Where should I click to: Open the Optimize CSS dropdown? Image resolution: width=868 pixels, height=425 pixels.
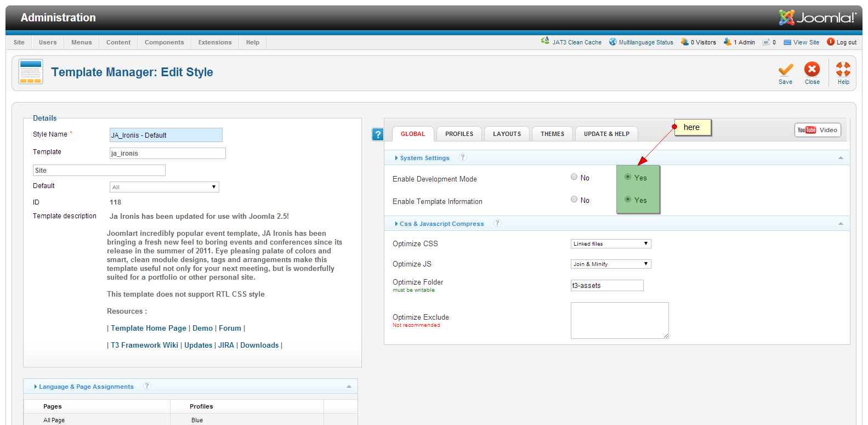point(610,244)
